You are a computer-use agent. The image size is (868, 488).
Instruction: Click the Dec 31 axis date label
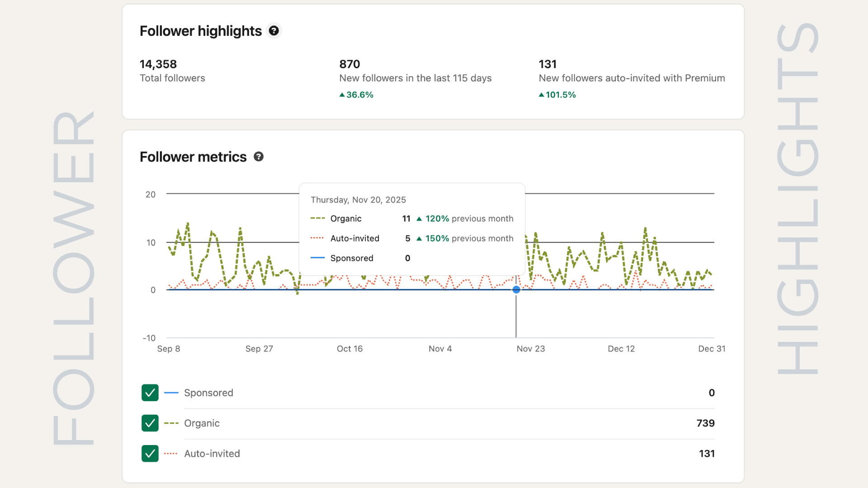coord(712,349)
